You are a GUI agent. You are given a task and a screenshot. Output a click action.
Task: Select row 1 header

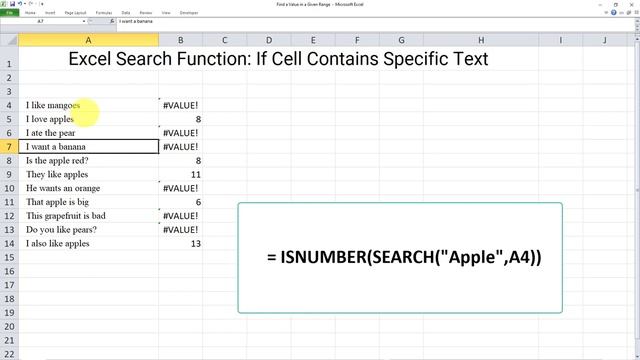(x=9, y=59)
